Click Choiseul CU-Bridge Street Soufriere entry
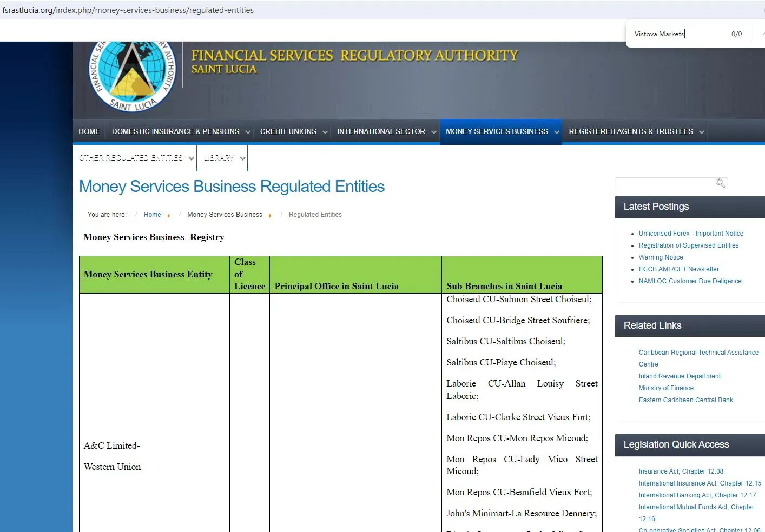765x532 pixels. click(x=518, y=320)
